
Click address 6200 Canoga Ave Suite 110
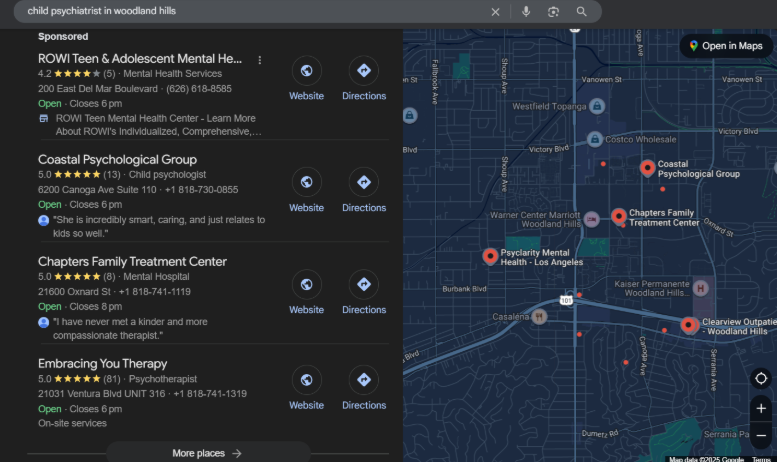[x=97, y=190]
